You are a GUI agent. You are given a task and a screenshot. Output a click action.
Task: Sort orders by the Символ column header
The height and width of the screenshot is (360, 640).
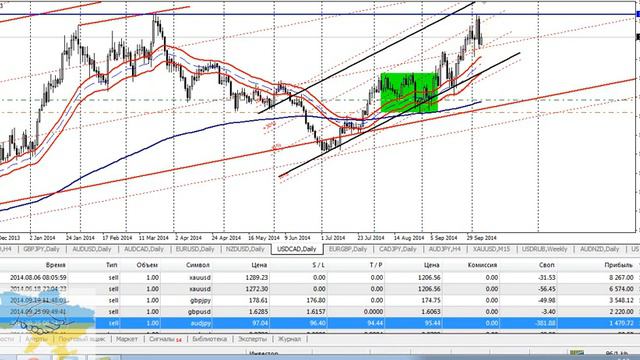pyautogui.click(x=198, y=265)
